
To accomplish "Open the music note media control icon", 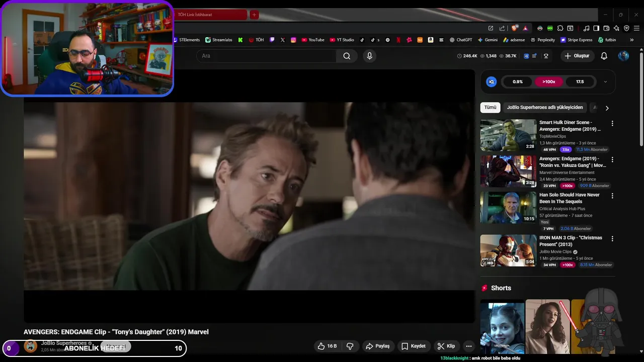I will (x=586, y=28).
